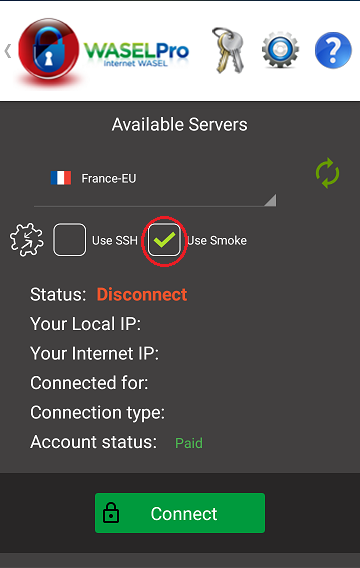Go back using the left chevron
The image size is (360, 568).
pos(8,51)
